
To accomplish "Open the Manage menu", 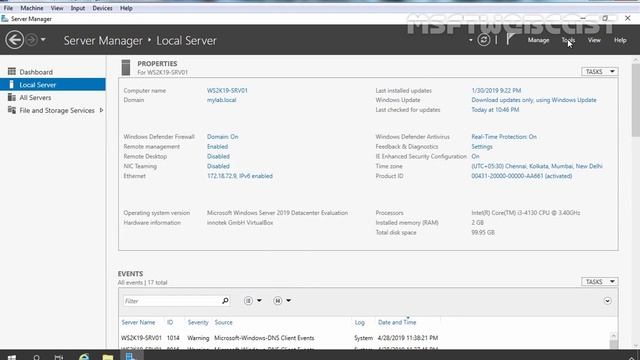I will point(538,40).
